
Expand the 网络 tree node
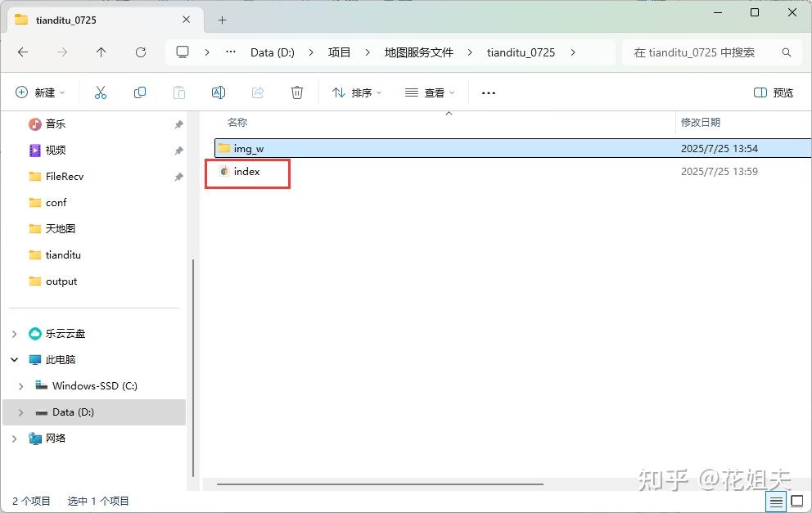coord(15,439)
